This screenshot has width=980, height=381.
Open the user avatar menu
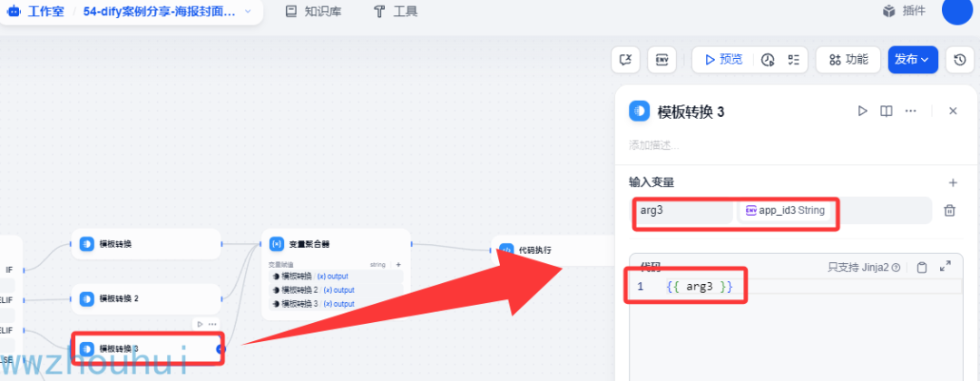[956, 11]
